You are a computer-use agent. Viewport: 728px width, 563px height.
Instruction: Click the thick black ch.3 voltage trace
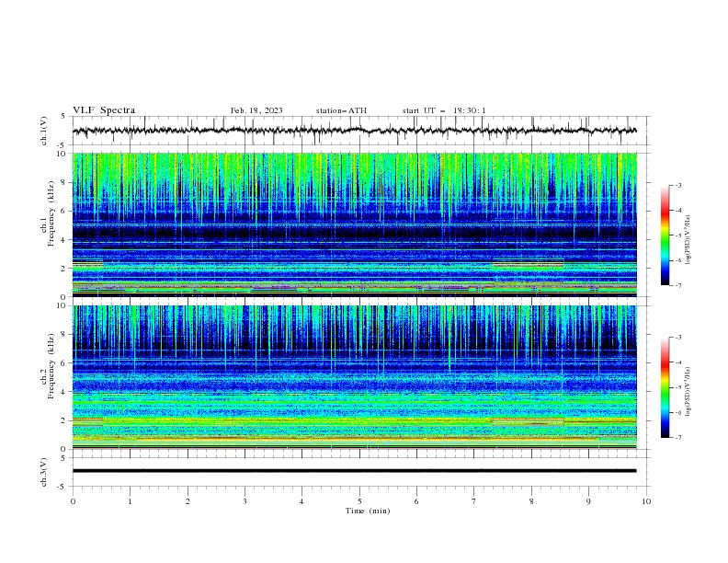(354, 471)
